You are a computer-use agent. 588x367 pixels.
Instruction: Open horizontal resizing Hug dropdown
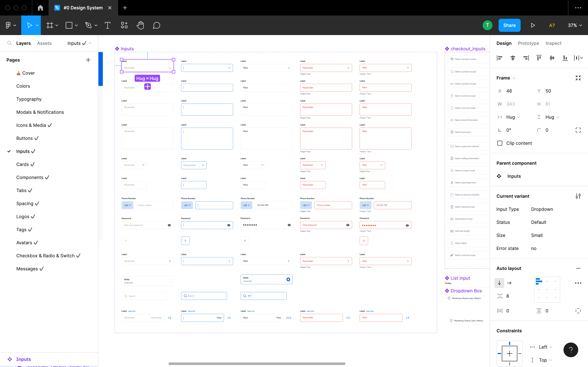[513, 117]
